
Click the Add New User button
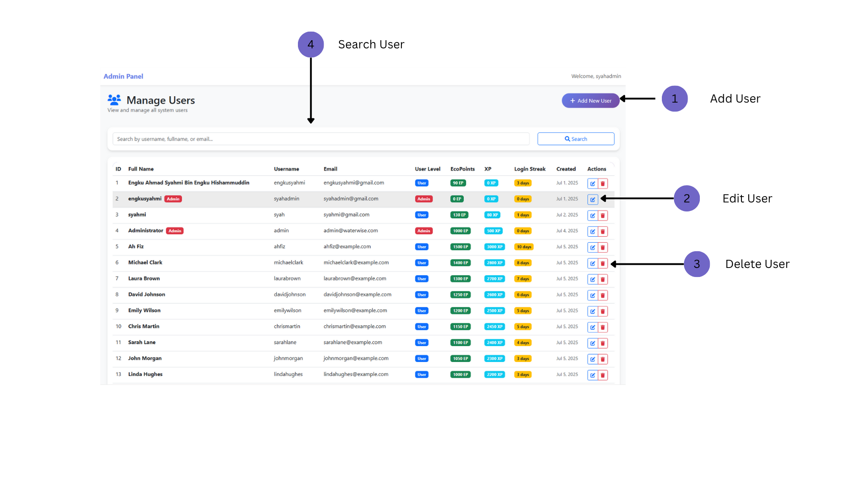tap(590, 101)
